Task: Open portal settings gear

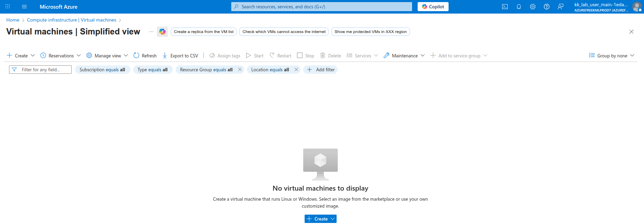Action: [533, 7]
